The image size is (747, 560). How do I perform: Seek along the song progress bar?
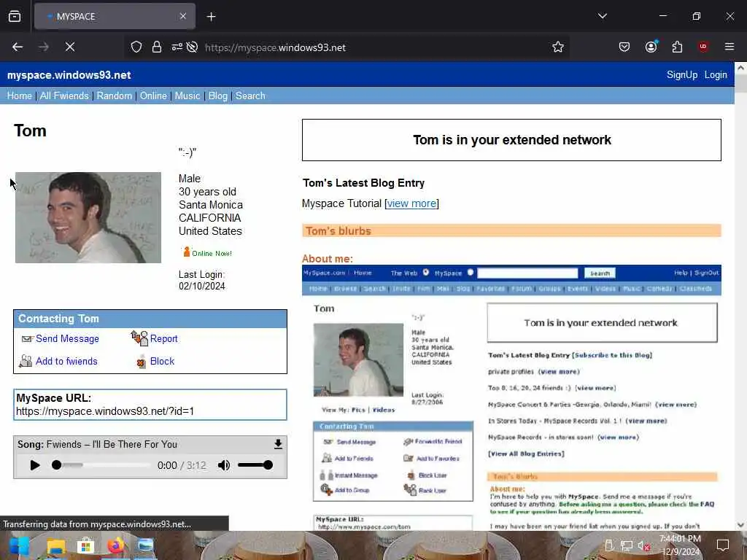click(101, 465)
